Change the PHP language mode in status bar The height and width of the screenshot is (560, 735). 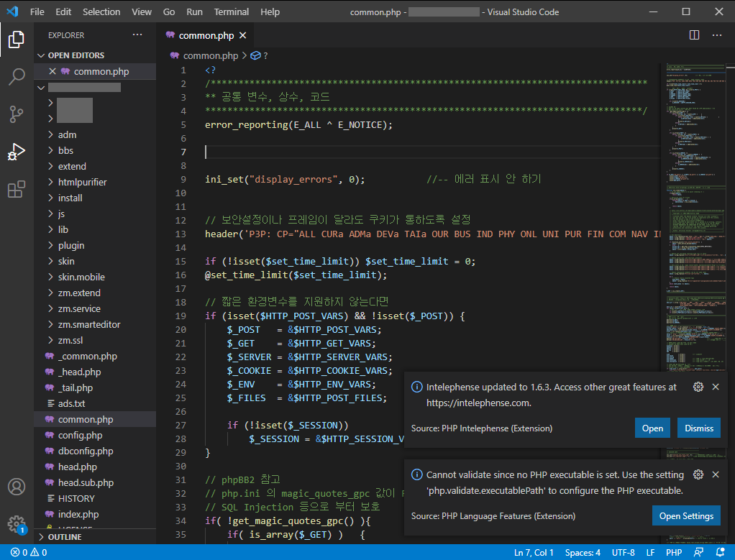pos(674,553)
